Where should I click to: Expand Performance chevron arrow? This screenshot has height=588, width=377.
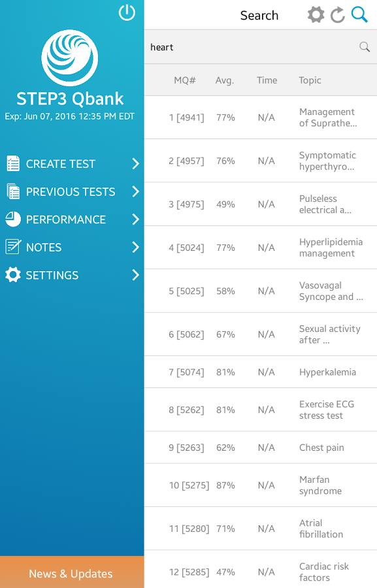pyautogui.click(x=136, y=219)
